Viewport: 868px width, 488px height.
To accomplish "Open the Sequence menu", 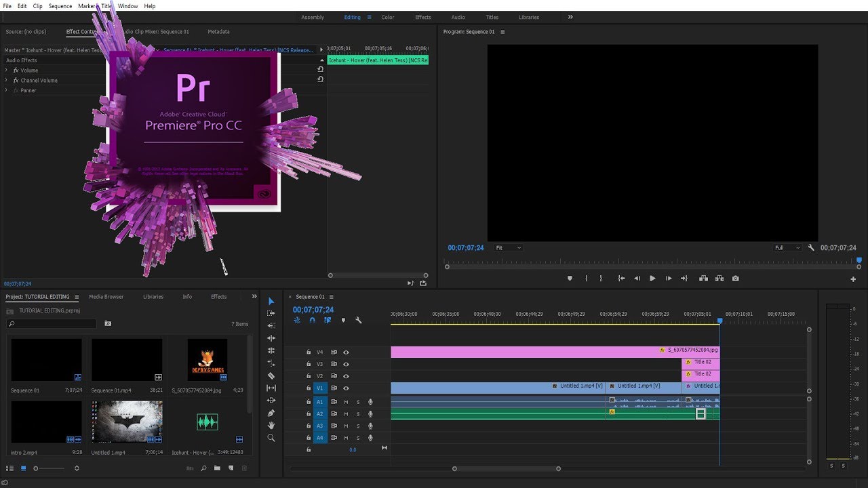I will (60, 6).
